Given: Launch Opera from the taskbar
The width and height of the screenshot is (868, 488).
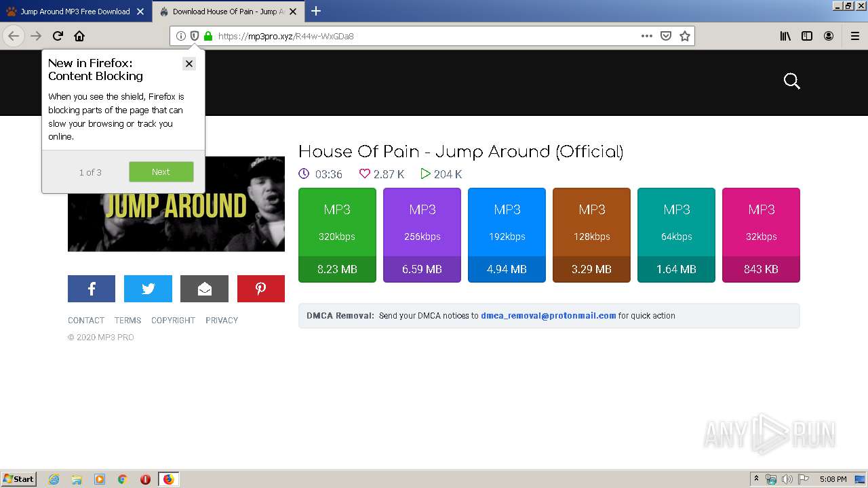Looking at the screenshot, I should (145, 479).
